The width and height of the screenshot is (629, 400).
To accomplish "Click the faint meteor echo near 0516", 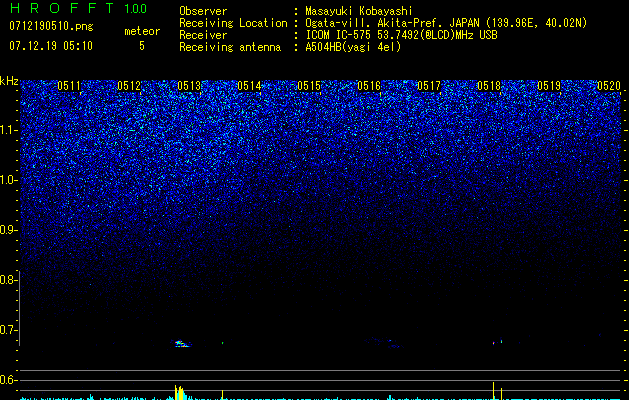I will click(x=385, y=342).
